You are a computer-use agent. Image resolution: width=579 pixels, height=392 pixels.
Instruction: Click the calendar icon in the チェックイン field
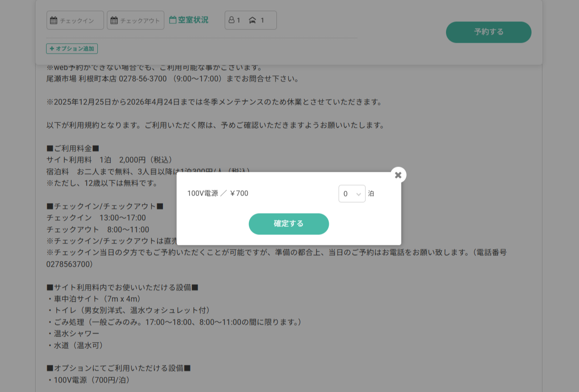tap(54, 20)
